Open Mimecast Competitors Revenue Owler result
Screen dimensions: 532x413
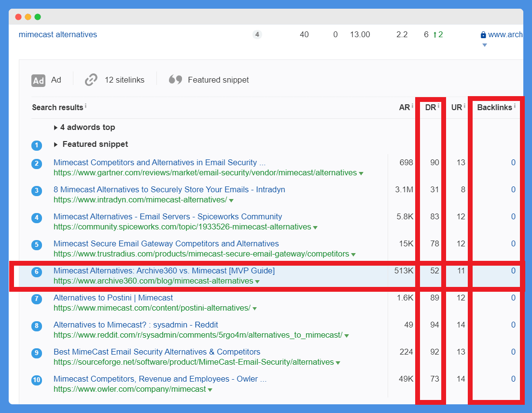pyautogui.click(x=160, y=379)
